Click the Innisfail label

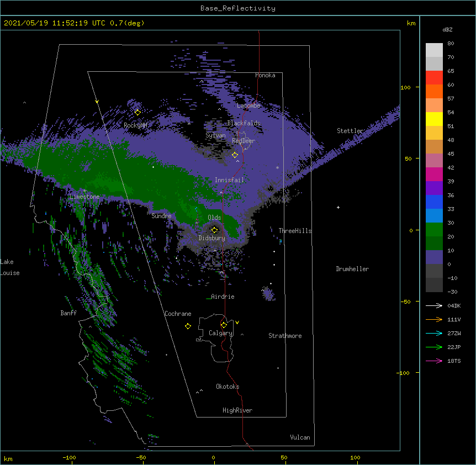click(x=229, y=180)
